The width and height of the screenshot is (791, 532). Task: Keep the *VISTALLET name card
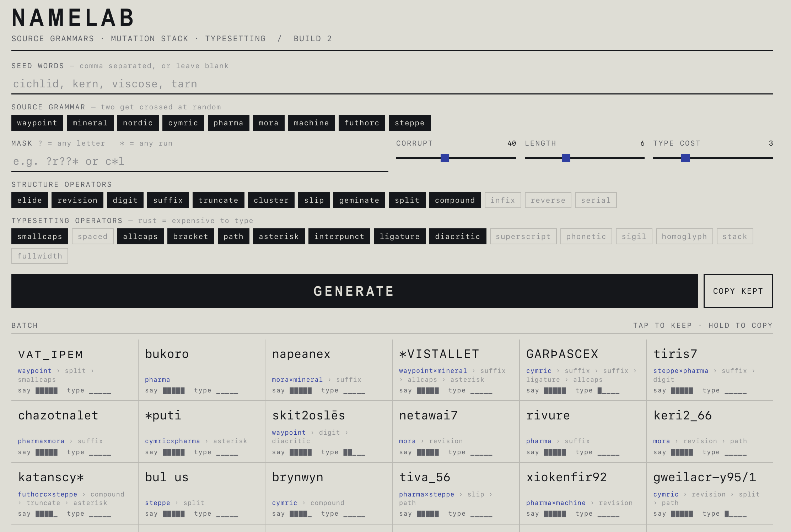pyautogui.click(x=456, y=370)
